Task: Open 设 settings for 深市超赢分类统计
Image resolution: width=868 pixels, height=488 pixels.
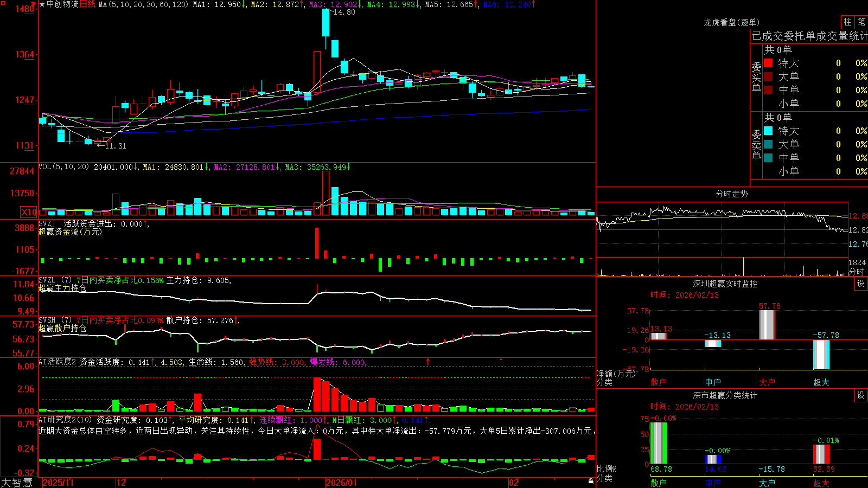Action: coord(861,395)
